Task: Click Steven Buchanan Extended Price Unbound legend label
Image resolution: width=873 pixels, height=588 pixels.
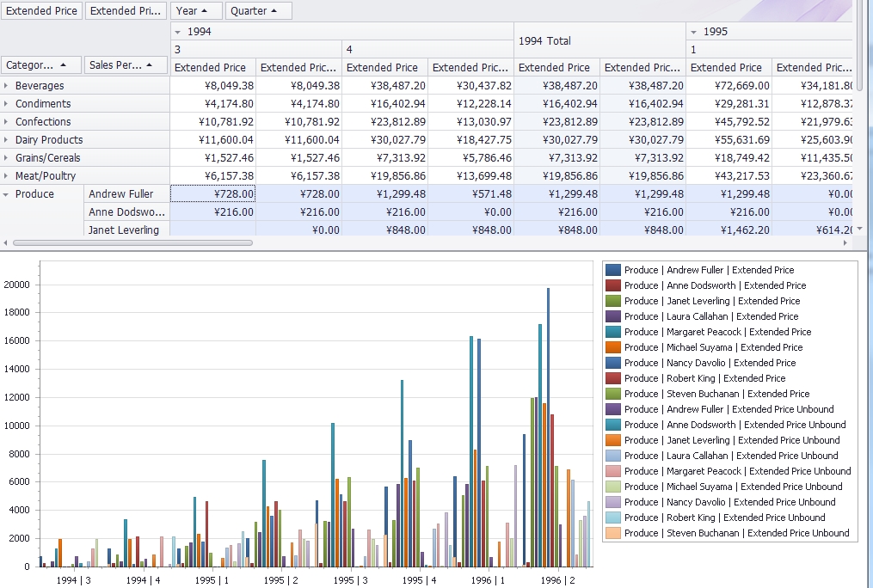Action: coord(736,533)
